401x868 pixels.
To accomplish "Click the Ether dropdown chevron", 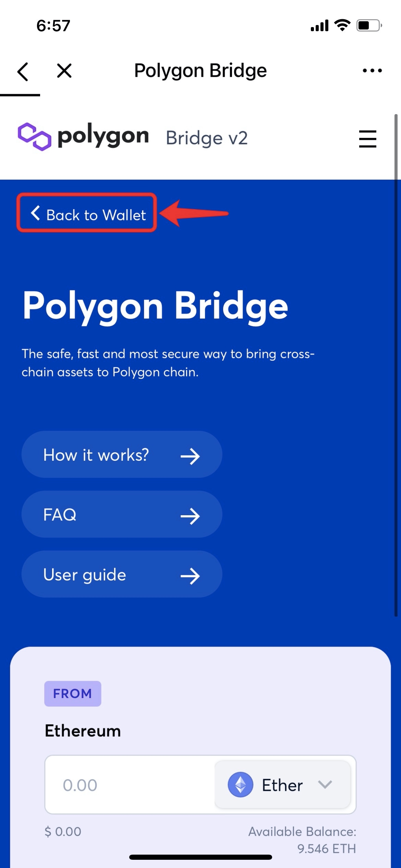I will [325, 784].
